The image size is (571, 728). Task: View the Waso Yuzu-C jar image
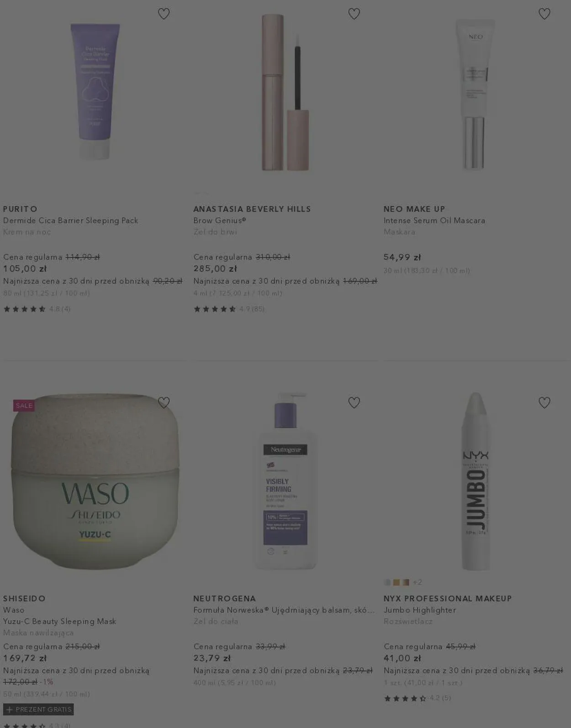click(95, 481)
